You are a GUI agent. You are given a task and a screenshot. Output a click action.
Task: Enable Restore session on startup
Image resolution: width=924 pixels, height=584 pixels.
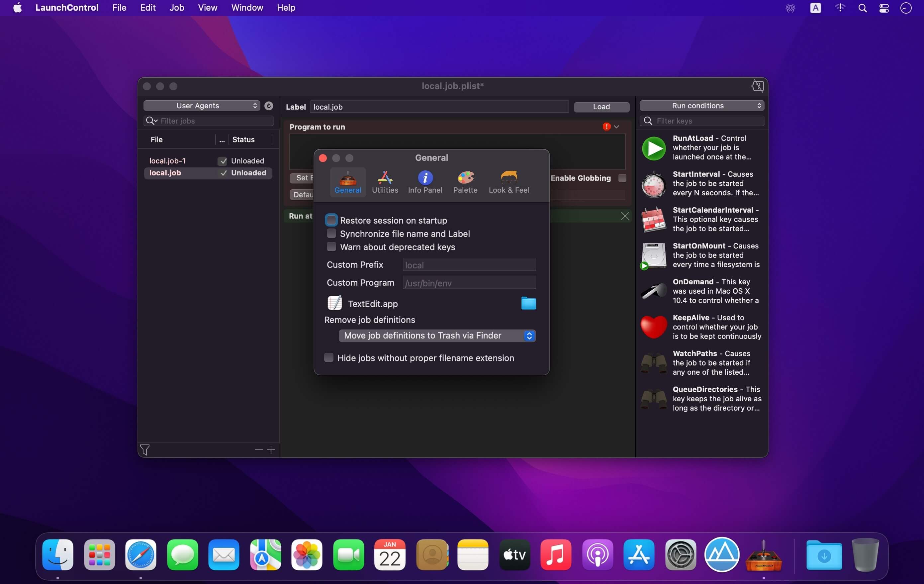coord(331,220)
